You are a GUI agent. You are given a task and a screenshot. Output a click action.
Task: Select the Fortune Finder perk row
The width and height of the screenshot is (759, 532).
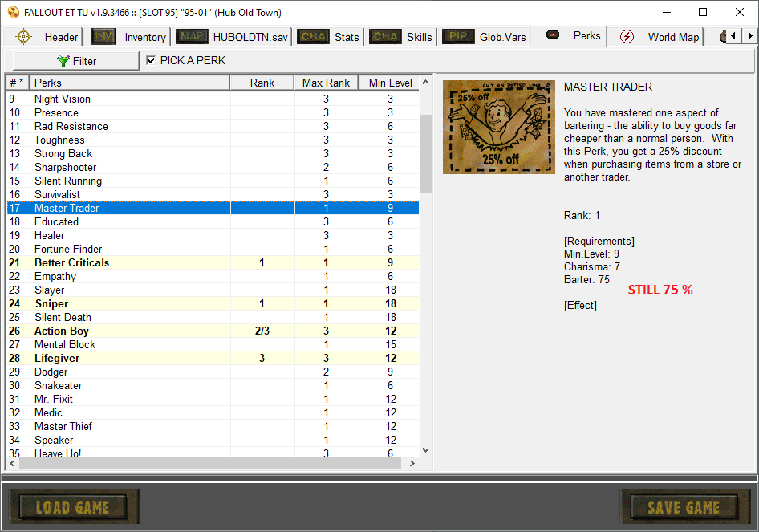213,249
